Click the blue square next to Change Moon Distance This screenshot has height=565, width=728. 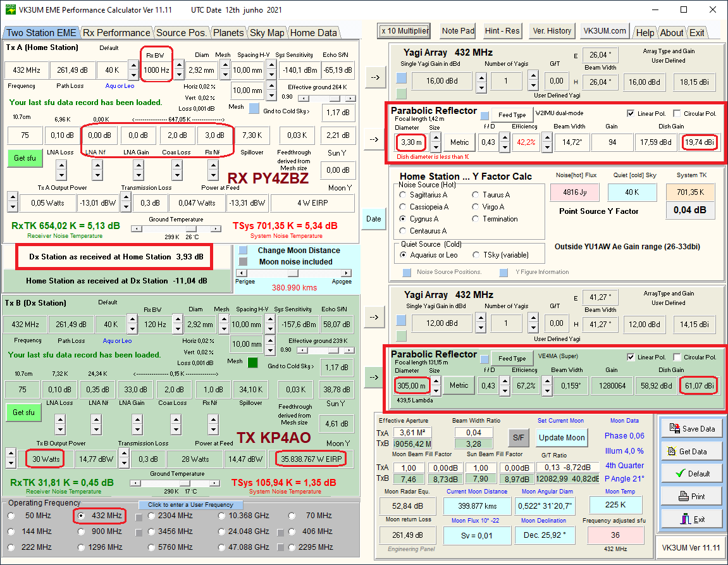(x=244, y=251)
